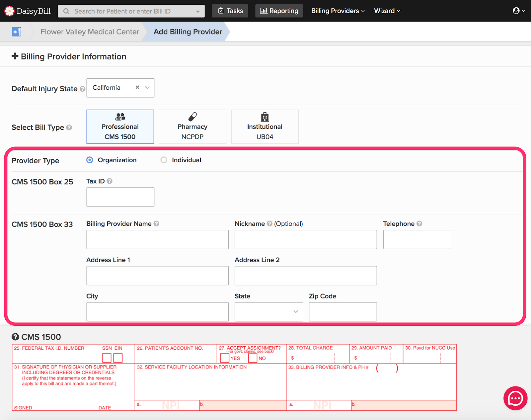
Task: Click the search magnifier icon
Action: tap(66, 11)
